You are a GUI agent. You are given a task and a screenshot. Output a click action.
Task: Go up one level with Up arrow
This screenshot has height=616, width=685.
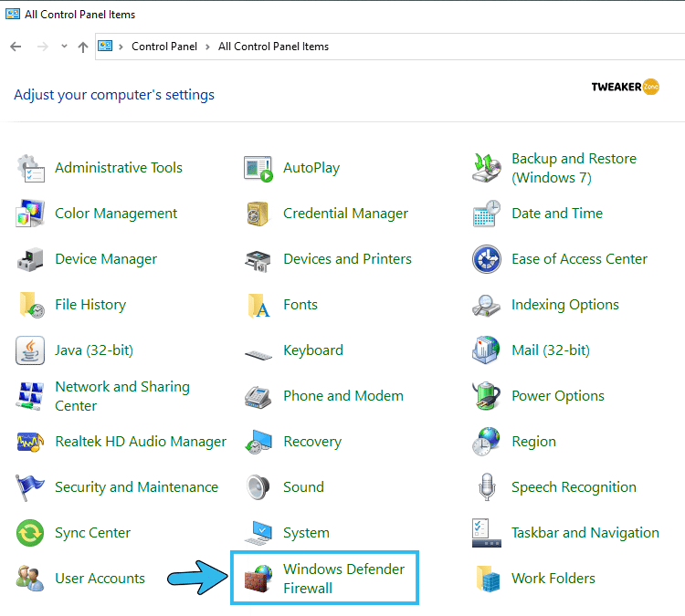pyautogui.click(x=82, y=47)
